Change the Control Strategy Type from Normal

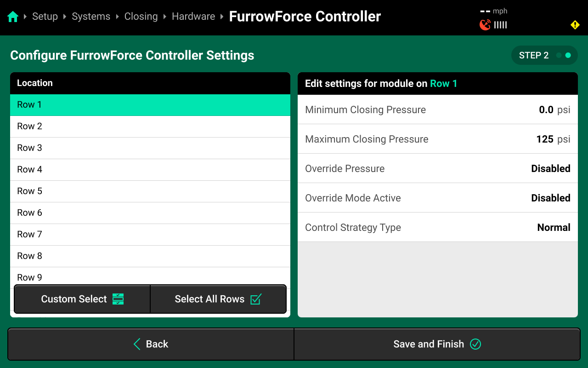(437, 227)
